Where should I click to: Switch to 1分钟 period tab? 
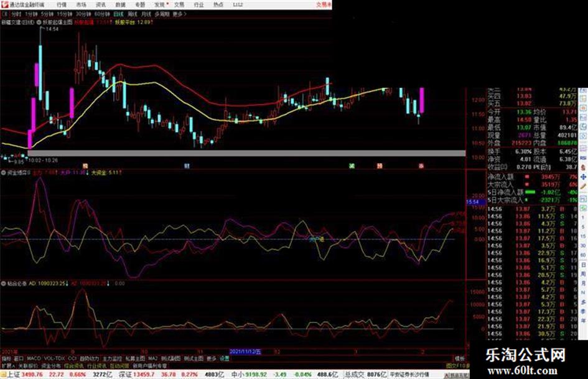tap(31, 14)
